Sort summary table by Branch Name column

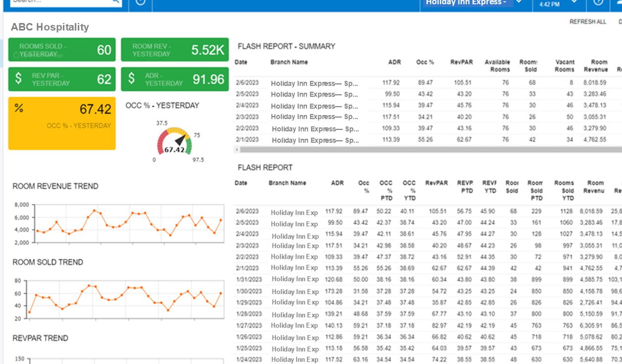point(289,62)
